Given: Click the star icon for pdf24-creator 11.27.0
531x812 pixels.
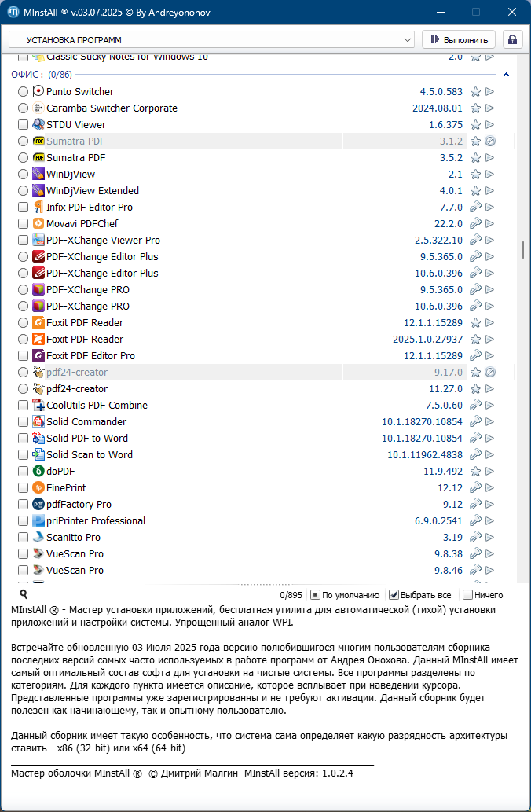Looking at the screenshot, I should point(475,389).
